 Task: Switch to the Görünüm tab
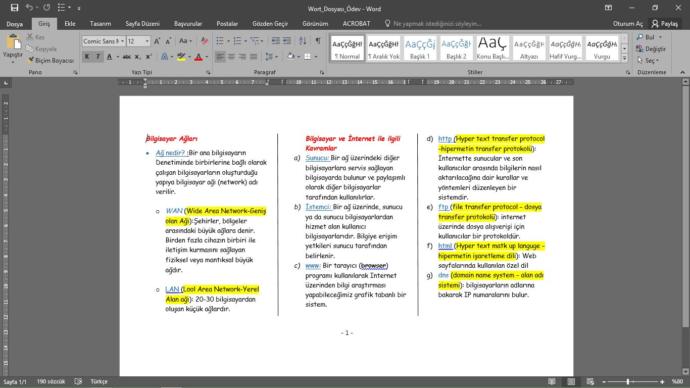(x=315, y=24)
